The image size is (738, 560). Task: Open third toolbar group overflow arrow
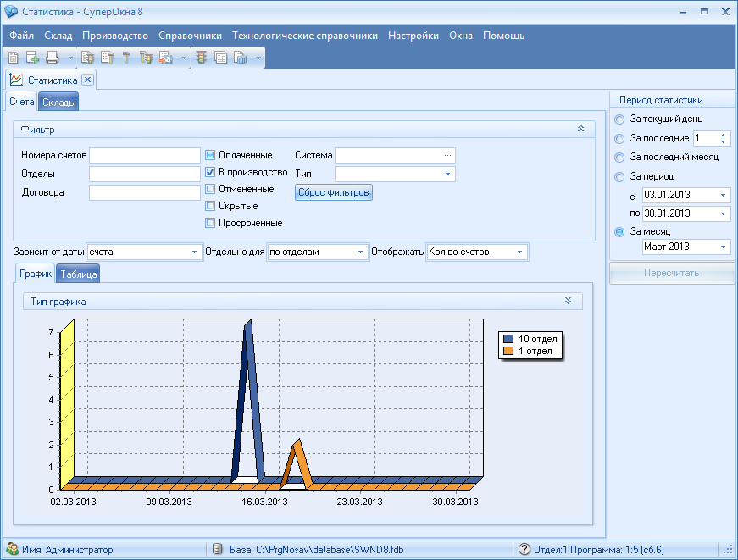258,58
